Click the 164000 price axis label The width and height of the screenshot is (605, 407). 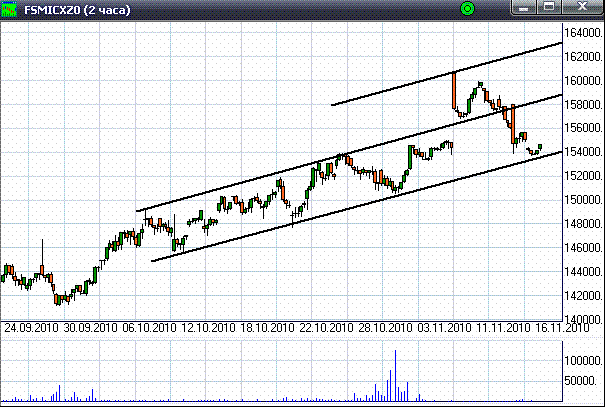click(583, 33)
